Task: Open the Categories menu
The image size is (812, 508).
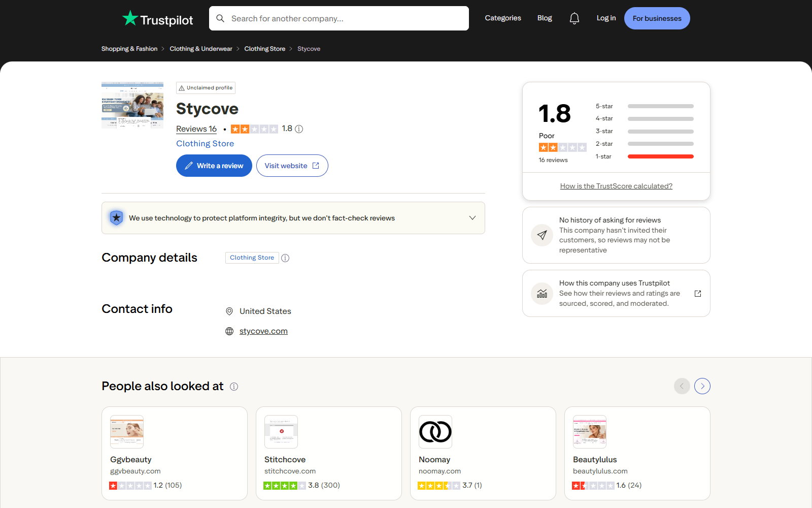Action: (x=503, y=18)
